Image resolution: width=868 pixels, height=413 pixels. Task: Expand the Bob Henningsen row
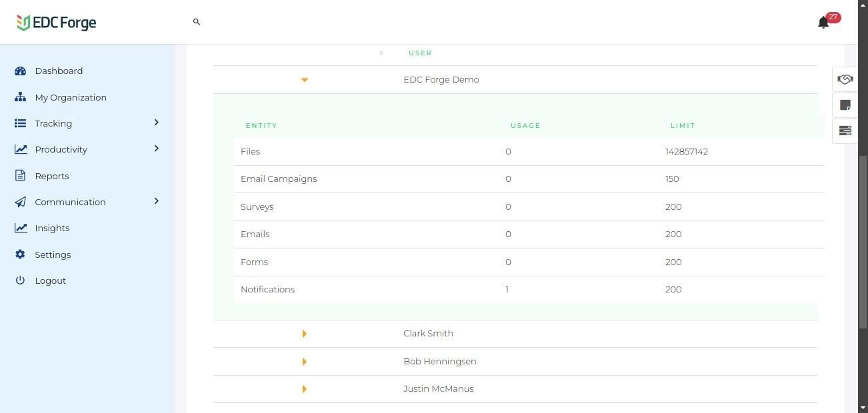tap(305, 362)
